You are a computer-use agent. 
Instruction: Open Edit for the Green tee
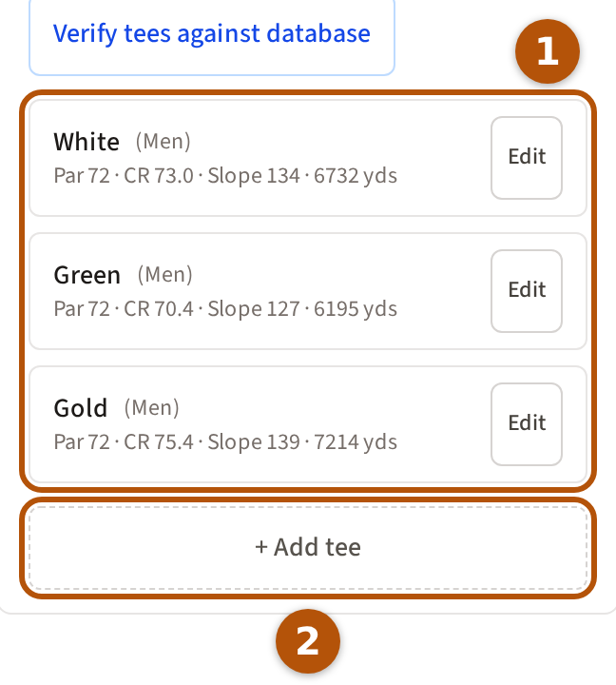coord(527,291)
